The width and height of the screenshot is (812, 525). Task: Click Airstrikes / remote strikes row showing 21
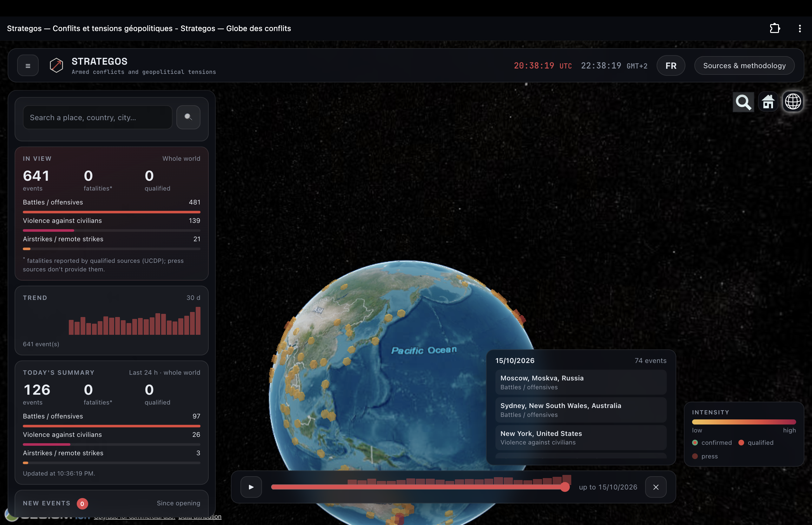click(x=112, y=243)
